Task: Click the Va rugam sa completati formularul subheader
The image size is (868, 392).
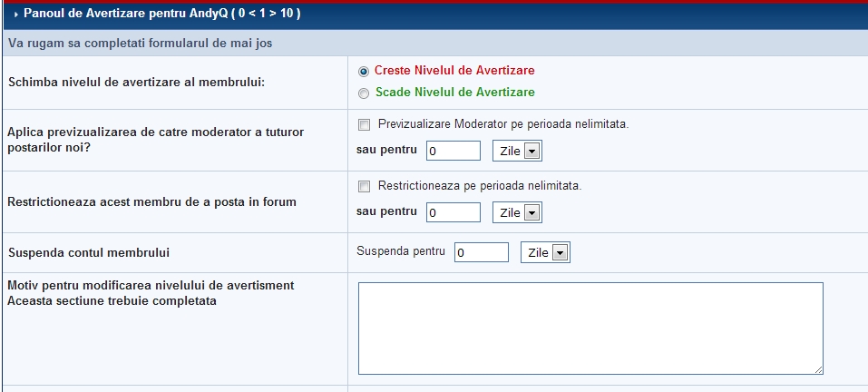Action: click(140, 43)
